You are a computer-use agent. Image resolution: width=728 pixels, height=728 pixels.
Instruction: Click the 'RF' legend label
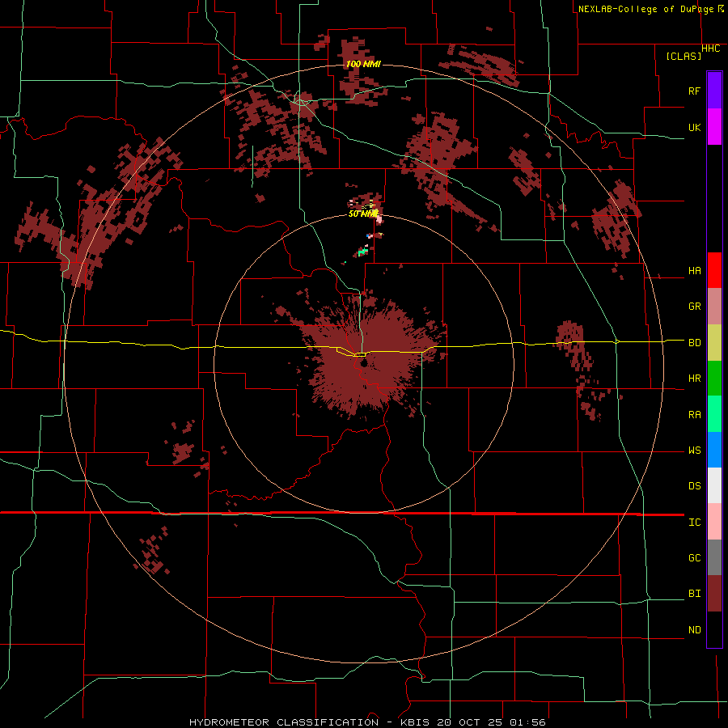(x=694, y=91)
